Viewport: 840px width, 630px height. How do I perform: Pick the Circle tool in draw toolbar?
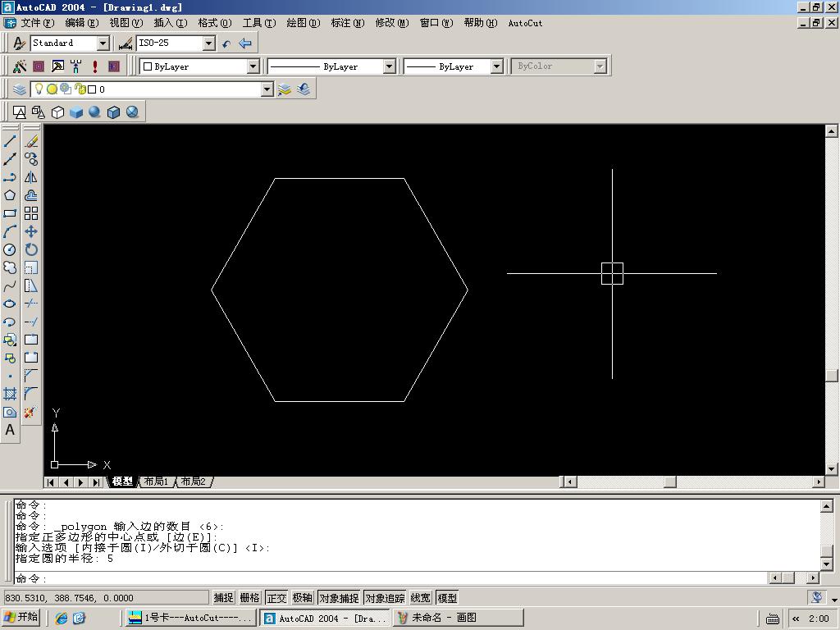10,249
